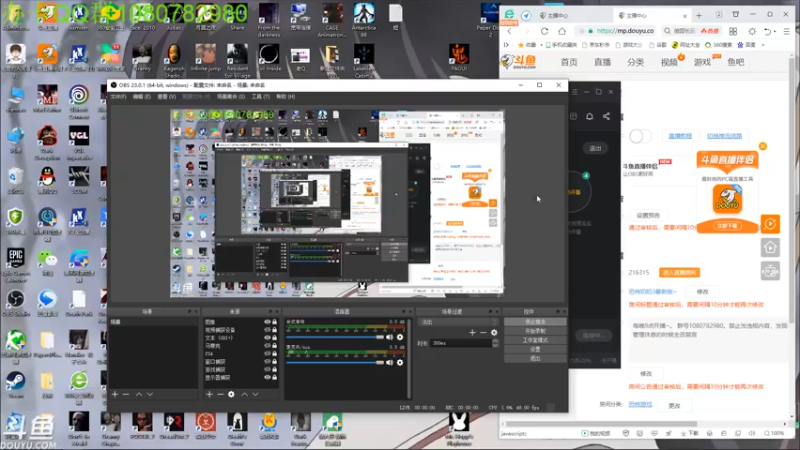Click 立即下载 on Douyu companion ad
The height and width of the screenshot is (450, 800).
coord(727,226)
